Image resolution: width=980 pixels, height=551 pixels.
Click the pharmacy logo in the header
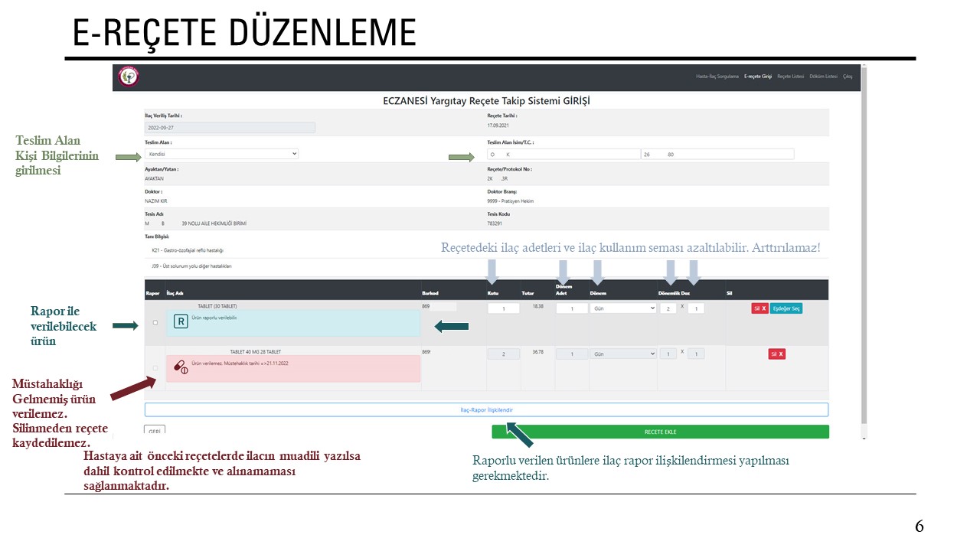click(x=129, y=77)
